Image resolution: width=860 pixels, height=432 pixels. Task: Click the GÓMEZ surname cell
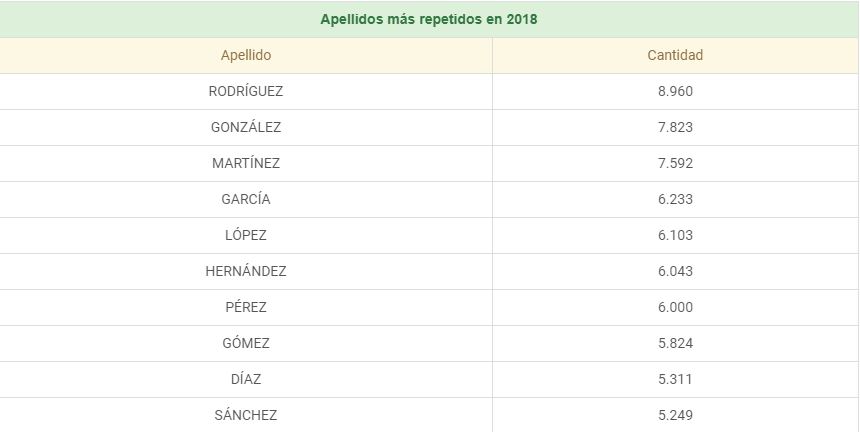tap(246, 343)
